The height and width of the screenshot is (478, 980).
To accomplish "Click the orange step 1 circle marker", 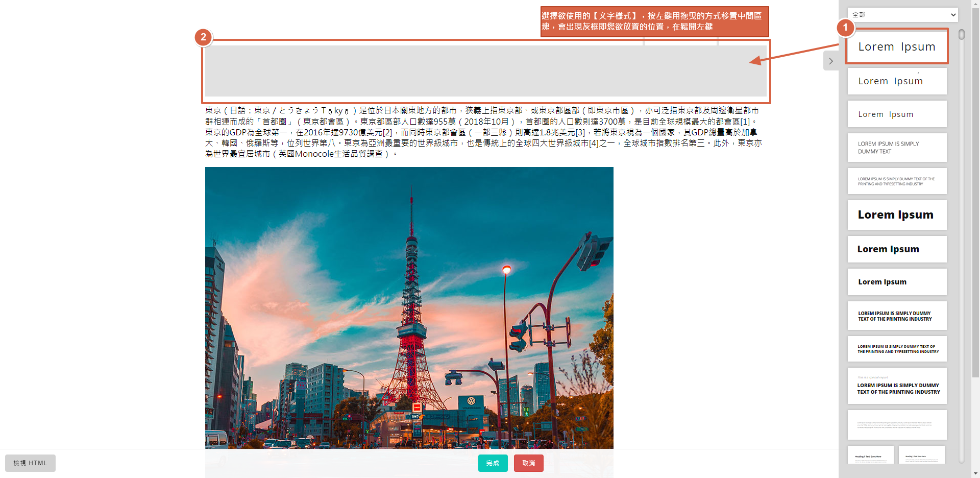I will 845,28.
